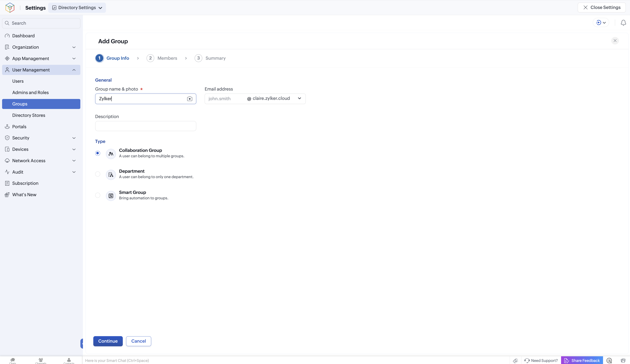Open Chats in the bottom bar

[12, 361]
